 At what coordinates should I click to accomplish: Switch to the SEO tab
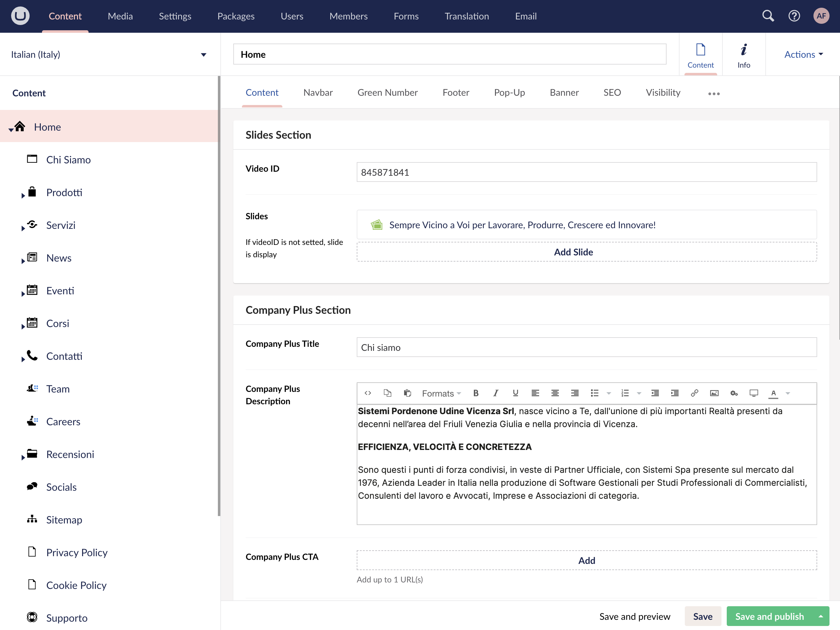[x=612, y=92]
